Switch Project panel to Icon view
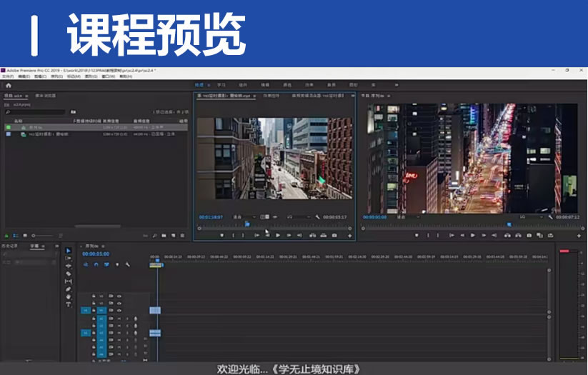Screen dimensions: 588x375 (x=25, y=236)
